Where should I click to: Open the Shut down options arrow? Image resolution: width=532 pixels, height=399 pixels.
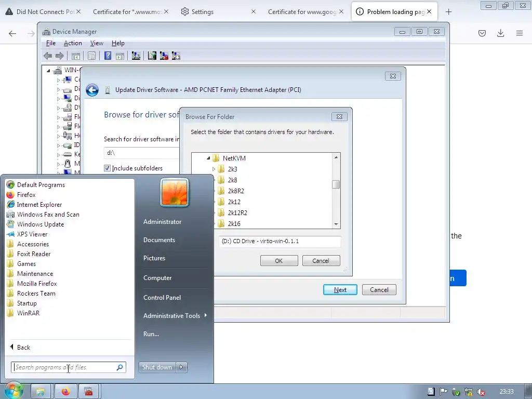pyautogui.click(x=181, y=367)
